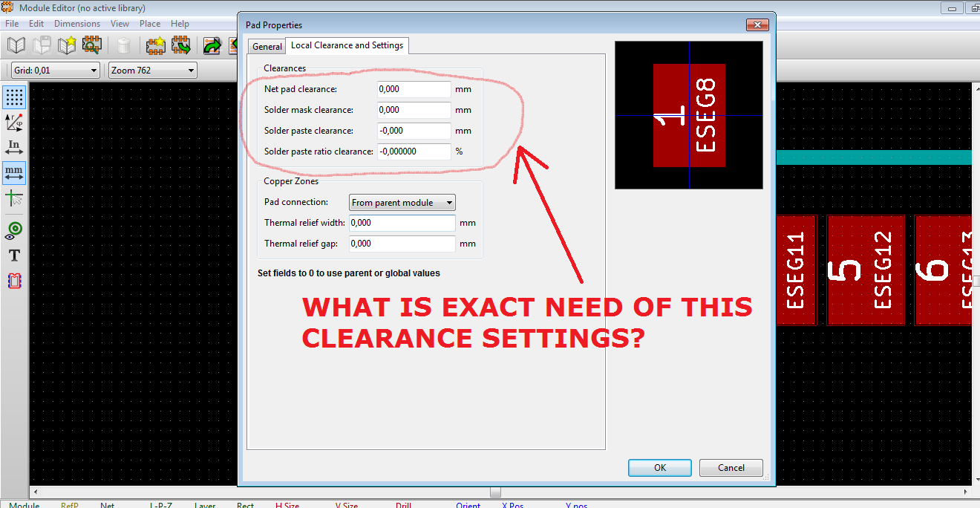980x508 pixels.
Task: Select the active library icon
Action: point(16,45)
